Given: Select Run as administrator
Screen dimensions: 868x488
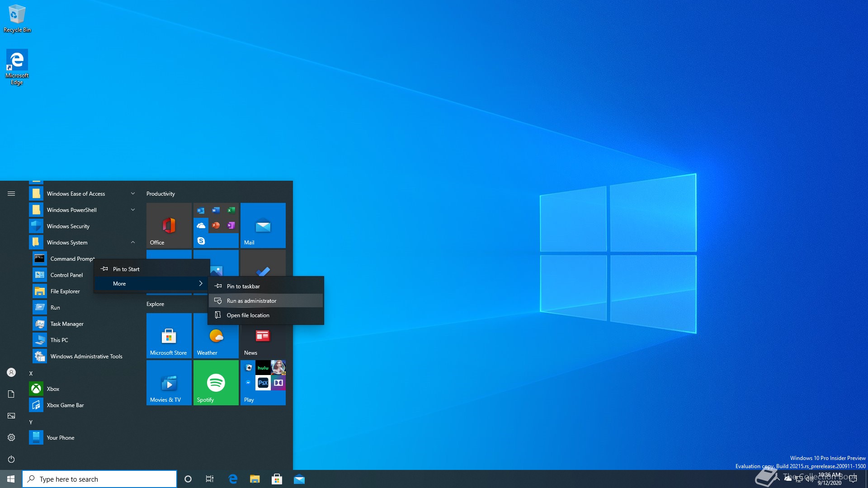Looking at the screenshot, I should 251,301.
